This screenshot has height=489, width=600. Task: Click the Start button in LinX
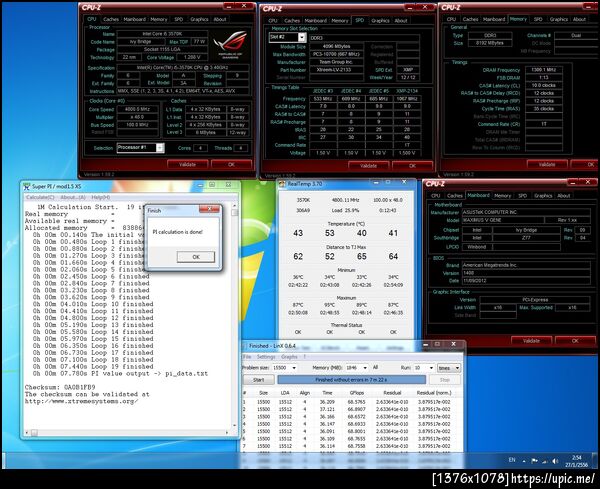[x=259, y=380]
